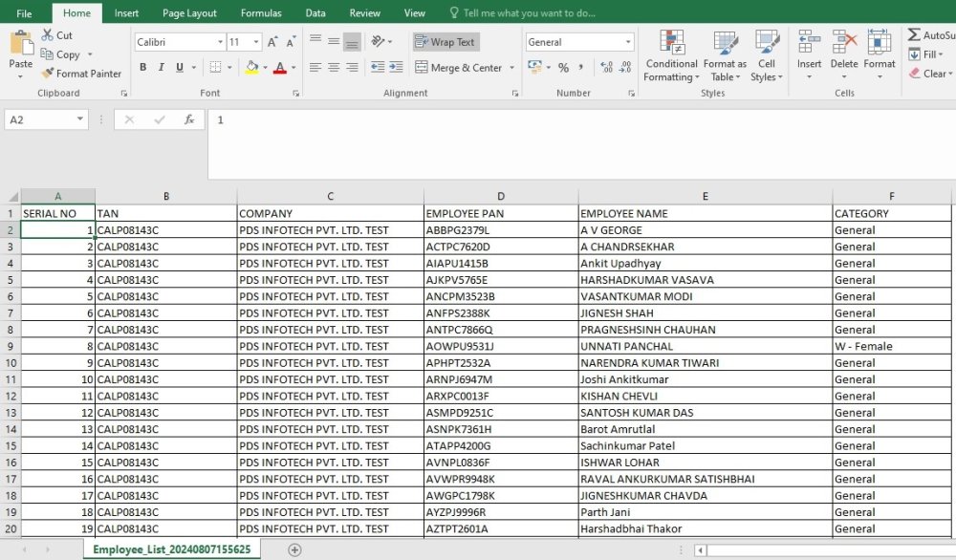
Task: Middle-align the cell contents
Action: point(334,41)
